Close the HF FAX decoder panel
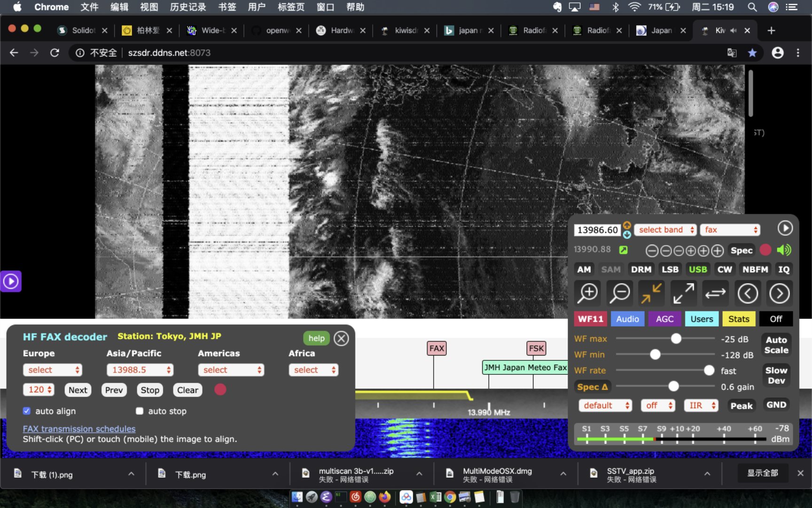Viewport: 812px width, 508px height. 341,338
